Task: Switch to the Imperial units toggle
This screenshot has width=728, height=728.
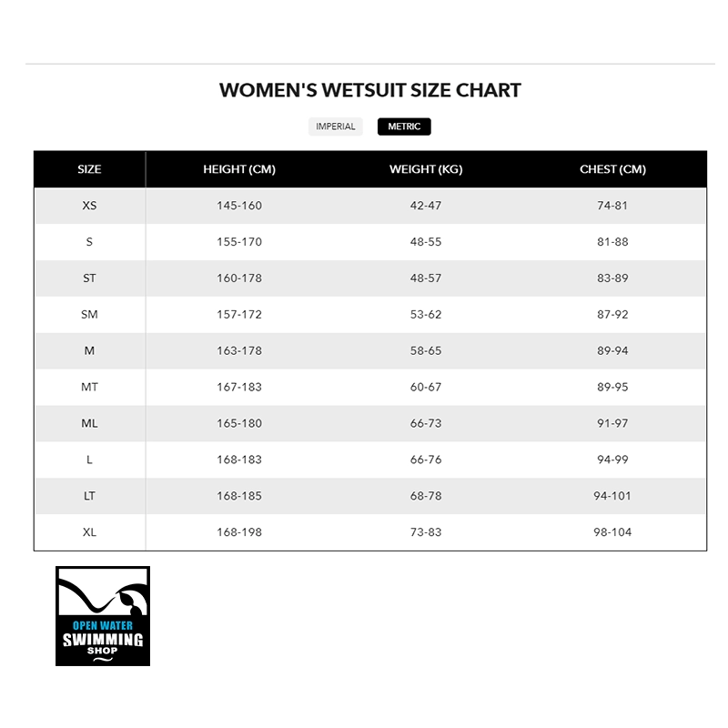Action: (x=335, y=126)
